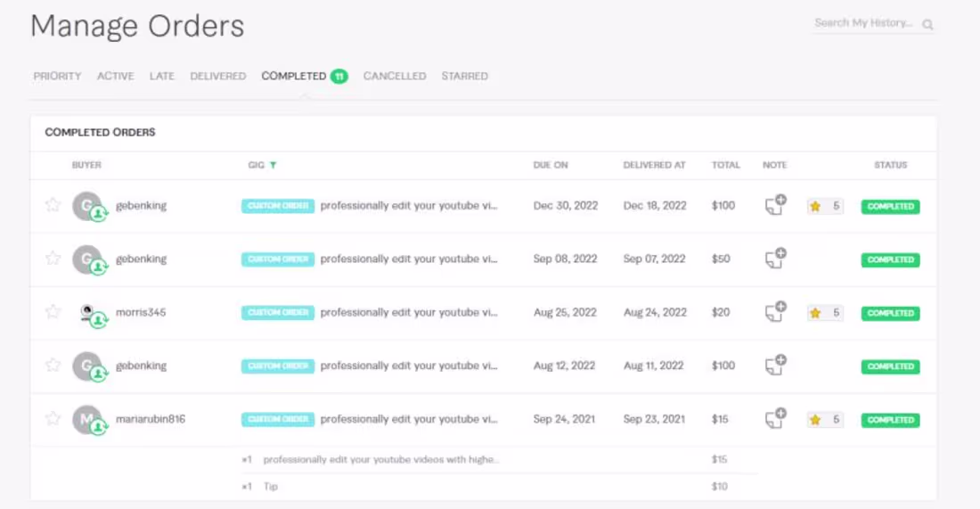980x509 pixels.
Task: Open the mariarubin816 gig title link
Action: [409, 419]
